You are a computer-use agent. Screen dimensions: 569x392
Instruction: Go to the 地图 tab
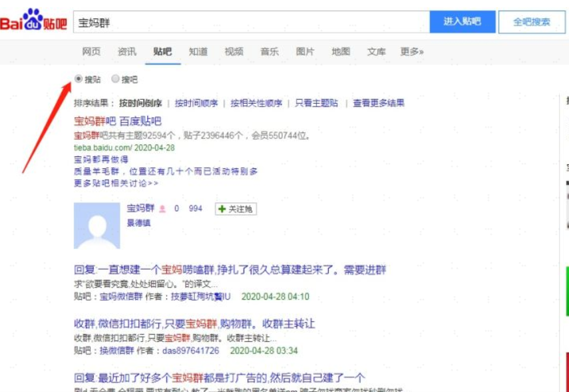341,51
